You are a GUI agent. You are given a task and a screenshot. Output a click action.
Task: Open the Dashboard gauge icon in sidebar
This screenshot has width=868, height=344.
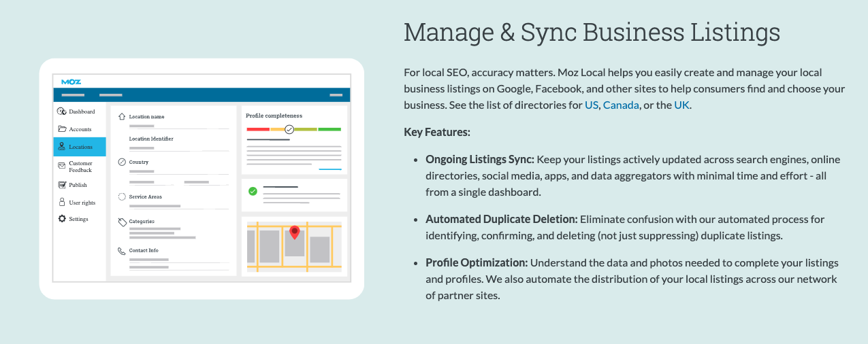(x=61, y=111)
